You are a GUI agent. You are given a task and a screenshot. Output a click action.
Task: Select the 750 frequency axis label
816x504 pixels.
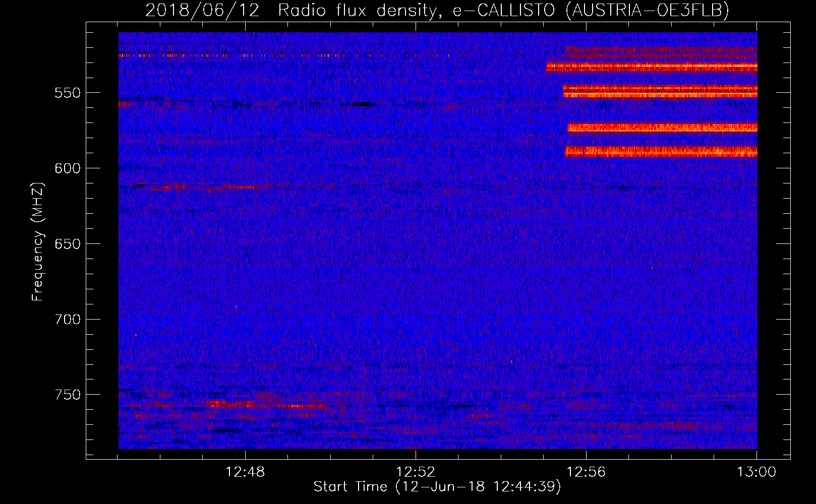pos(68,395)
